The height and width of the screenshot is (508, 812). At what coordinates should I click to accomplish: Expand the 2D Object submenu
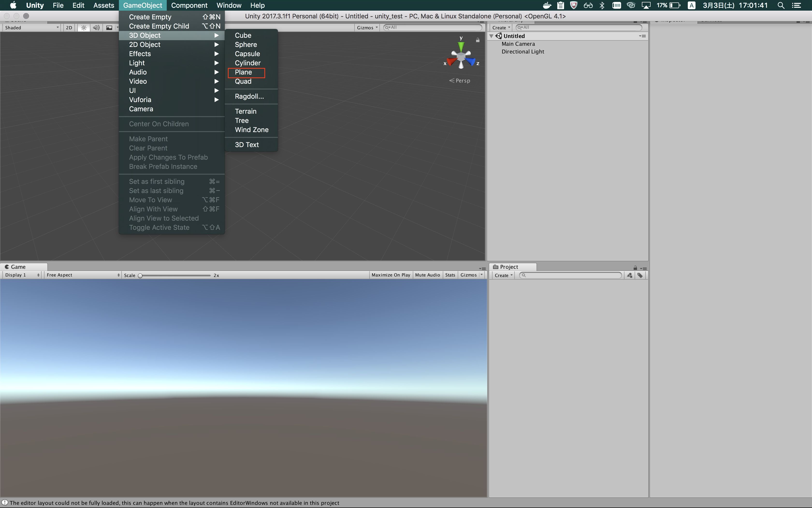172,44
